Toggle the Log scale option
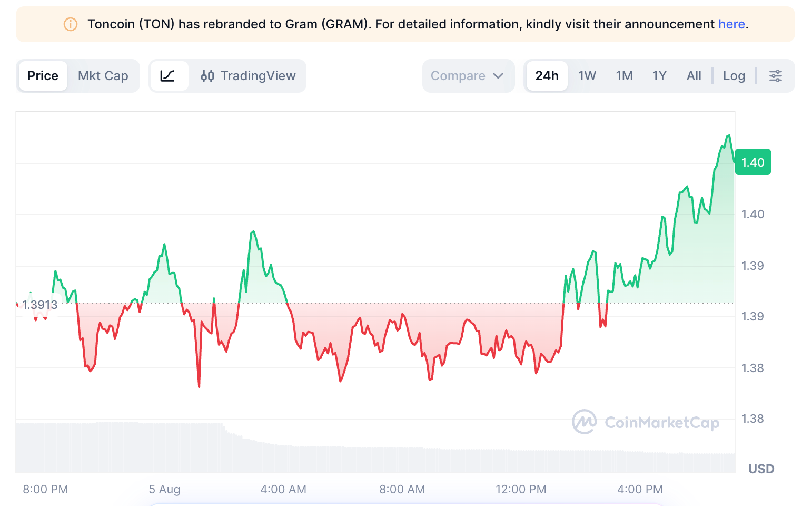The image size is (812, 506). coord(734,76)
